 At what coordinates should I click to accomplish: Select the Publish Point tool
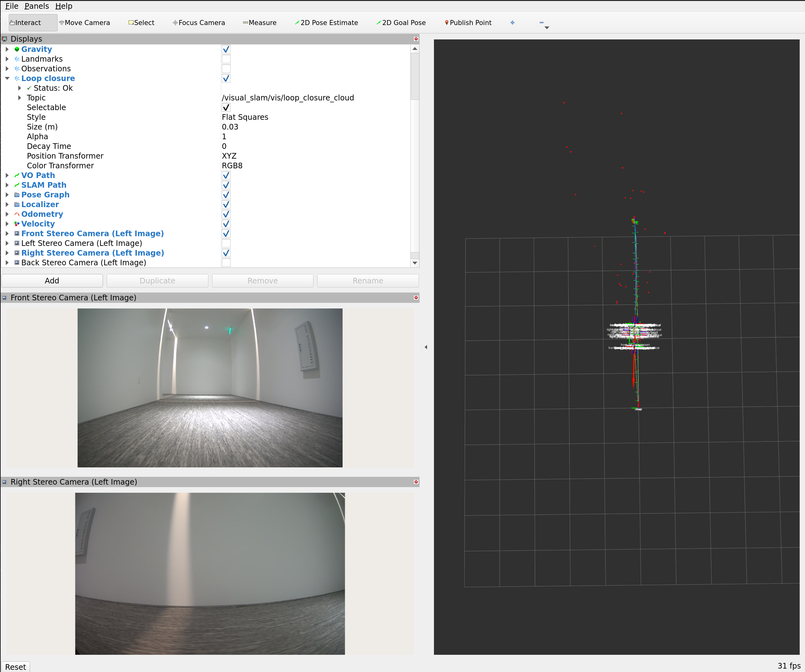468,23
